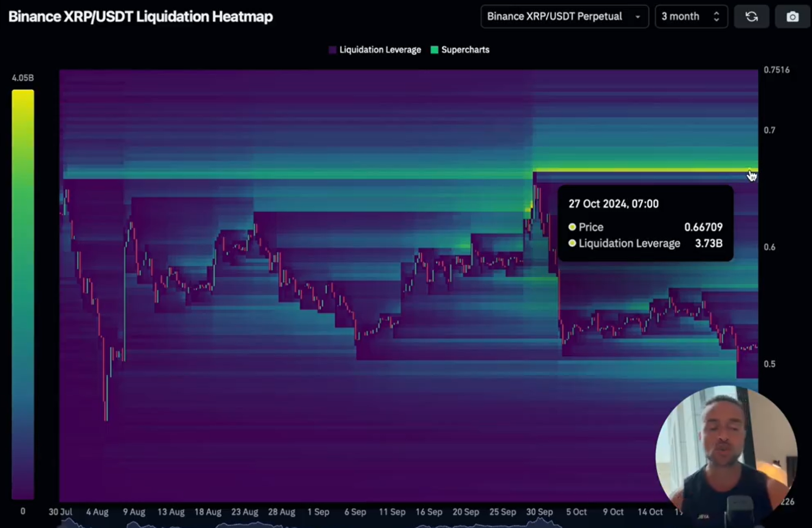Click the 0.5 price axis label
812x528 pixels.
pyautogui.click(x=770, y=364)
